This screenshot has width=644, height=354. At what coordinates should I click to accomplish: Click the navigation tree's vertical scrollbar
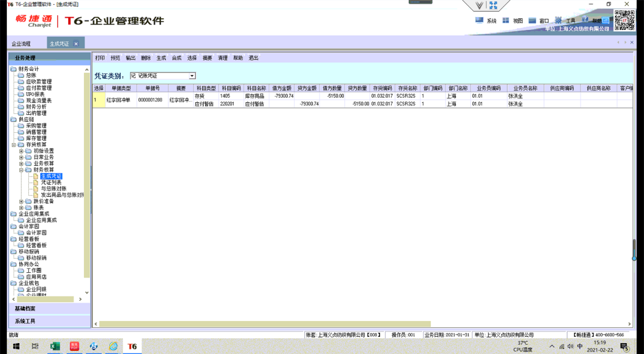(x=87, y=175)
